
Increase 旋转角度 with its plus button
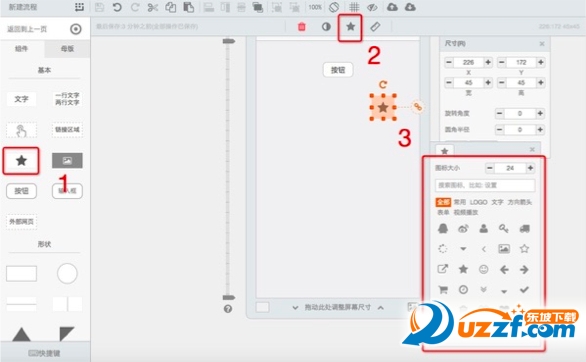(x=540, y=113)
